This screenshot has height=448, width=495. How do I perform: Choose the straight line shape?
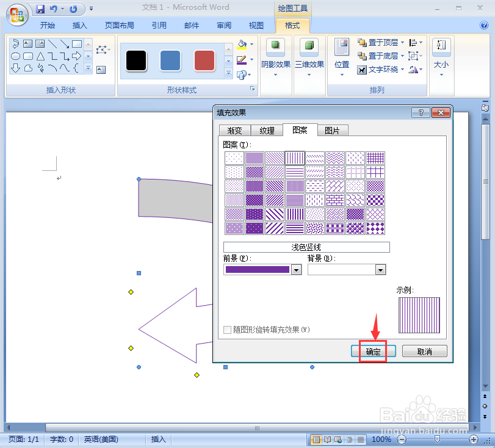coord(52,43)
